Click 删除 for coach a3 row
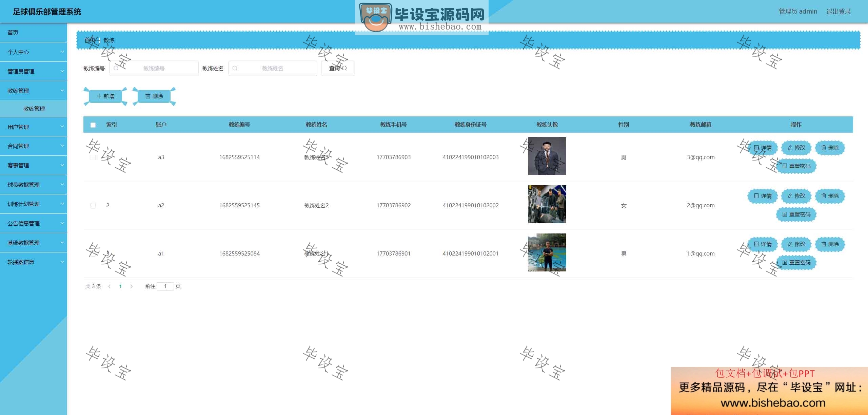The width and height of the screenshot is (868, 415). pyautogui.click(x=830, y=148)
